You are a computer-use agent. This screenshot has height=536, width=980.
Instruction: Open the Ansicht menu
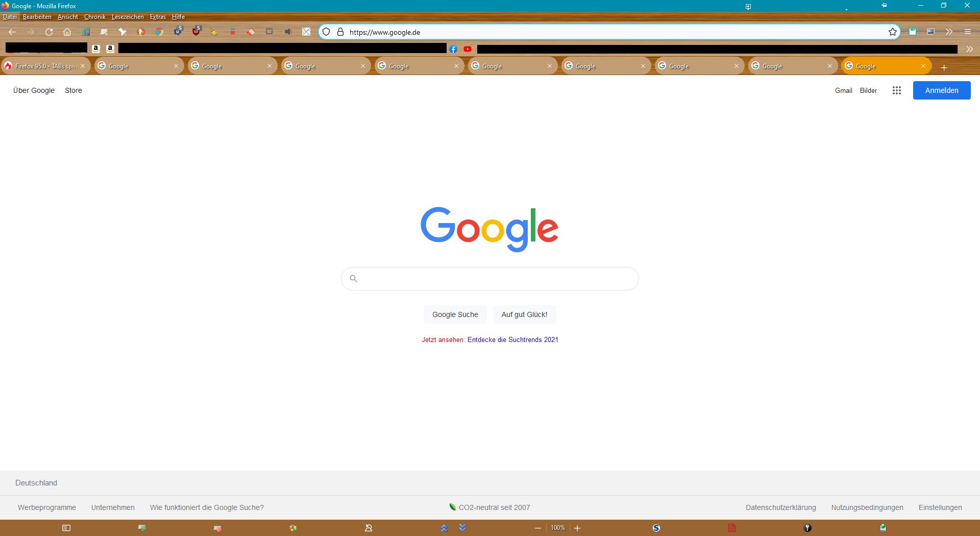[x=68, y=17]
